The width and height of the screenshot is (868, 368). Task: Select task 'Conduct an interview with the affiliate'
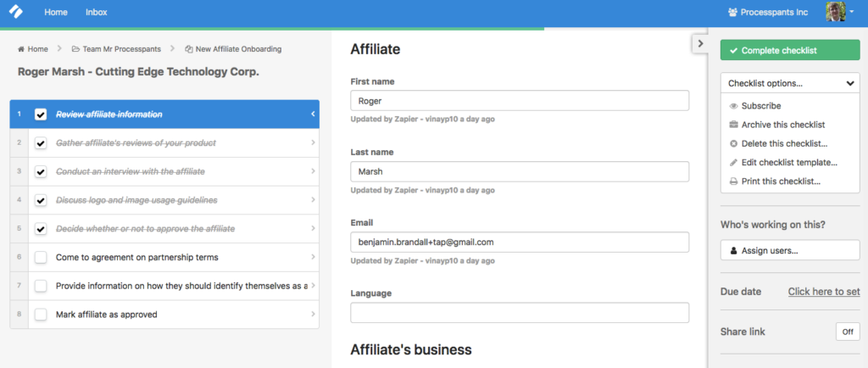[131, 171]
